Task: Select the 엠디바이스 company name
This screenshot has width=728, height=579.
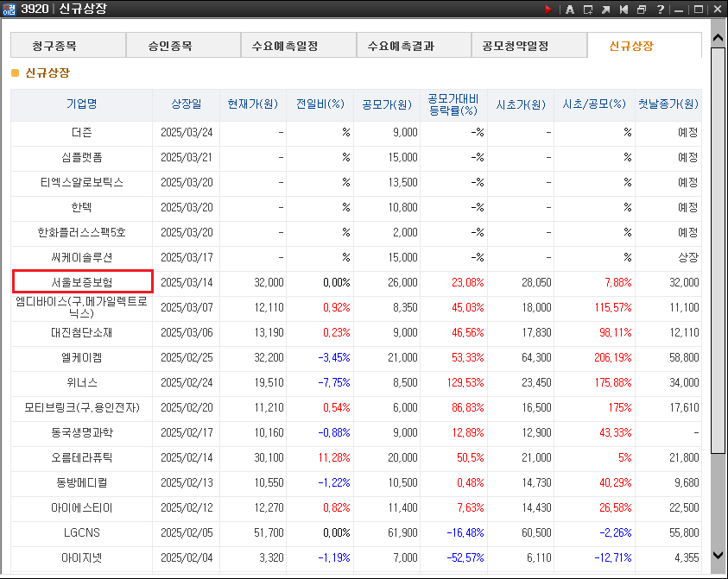Action: point(82,307)
